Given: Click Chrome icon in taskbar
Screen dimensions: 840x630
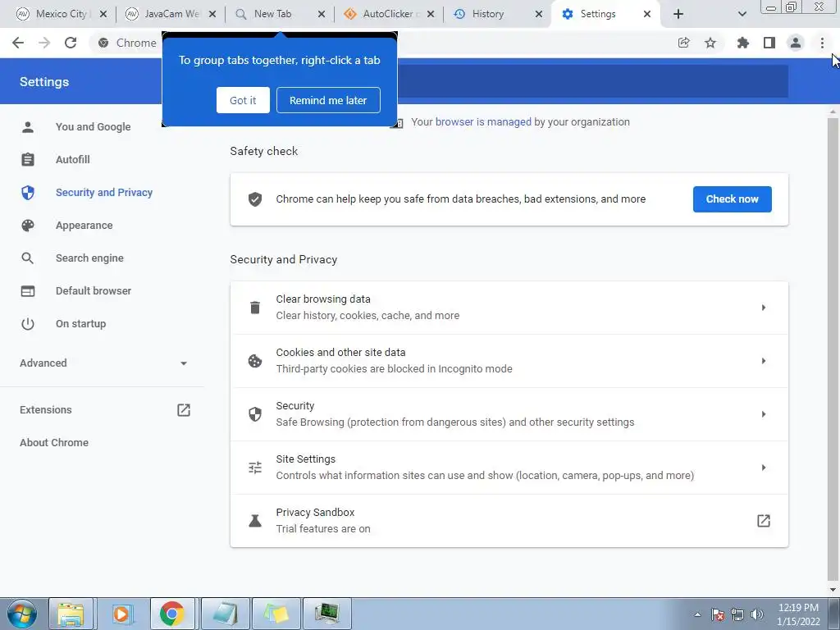Looking at the screenshot, I should click(x=172, y=614).
